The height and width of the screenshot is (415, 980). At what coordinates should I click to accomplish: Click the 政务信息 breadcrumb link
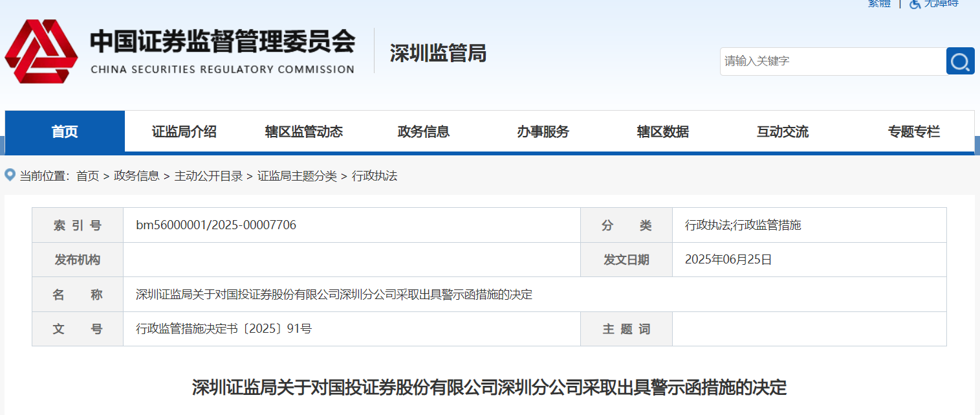pyautogui.click(x=136, y=175)
